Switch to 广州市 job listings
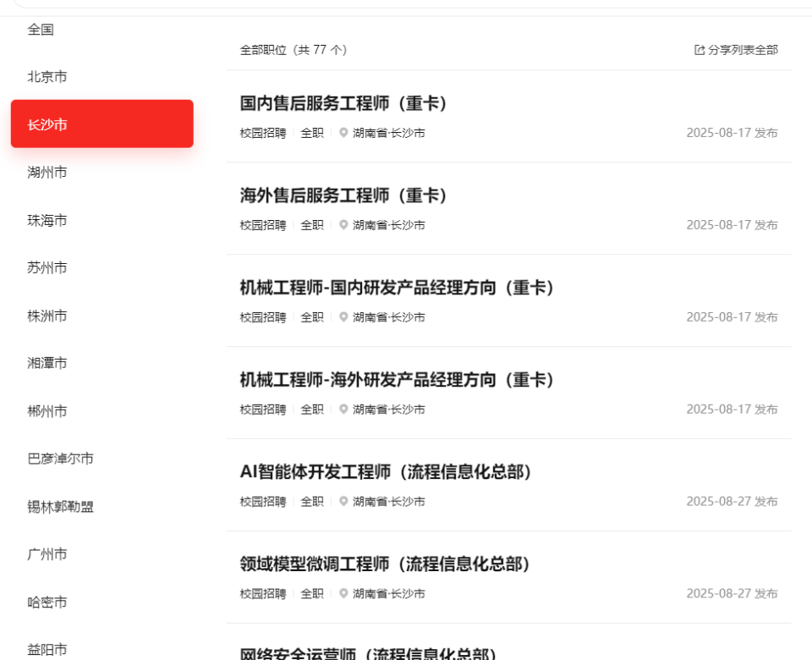812x660 pixels. coord(44,554)
